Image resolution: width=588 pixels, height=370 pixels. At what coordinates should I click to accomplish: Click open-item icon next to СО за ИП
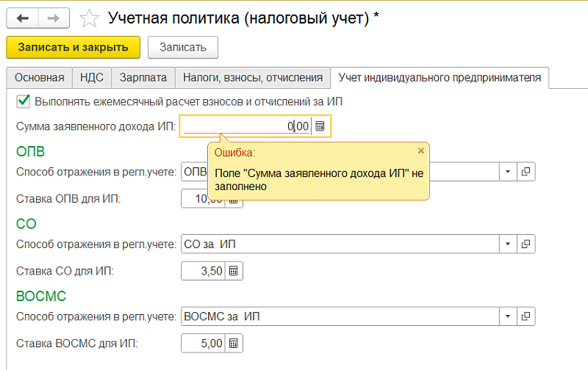coord(526,244)
